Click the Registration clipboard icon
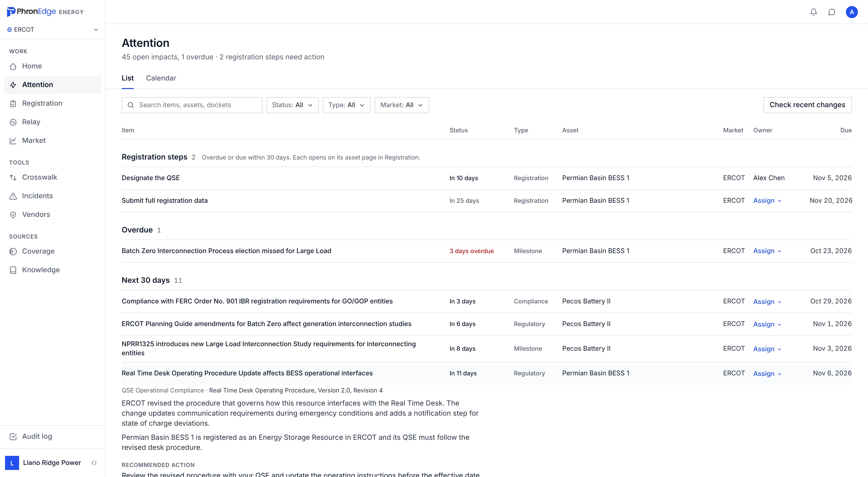The image size is (868, 477). pyautogui.click(x=13, y=103)
